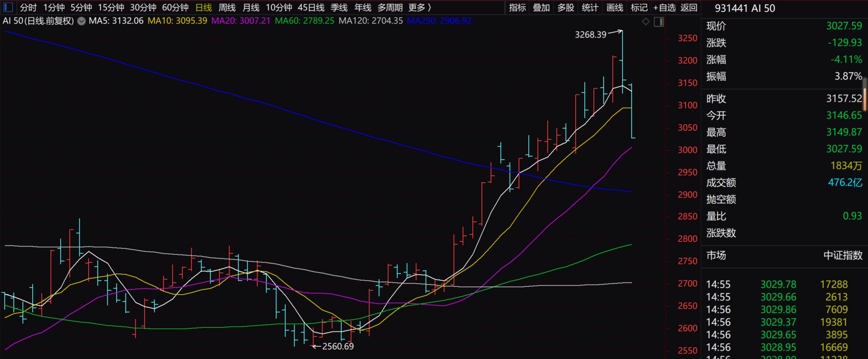This screenshot has height=359, width=868.
Task: Click the 指标 indicators button
Action: click(517, 8)
